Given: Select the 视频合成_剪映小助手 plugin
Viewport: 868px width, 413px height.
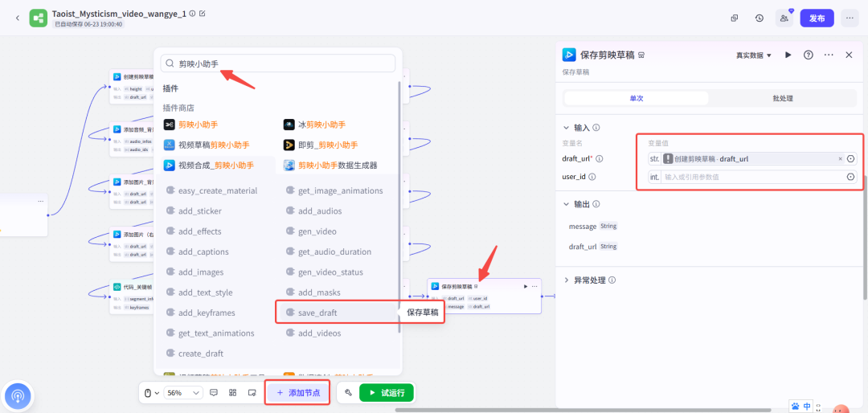Looking at the screenshot, I should [209, 165].
